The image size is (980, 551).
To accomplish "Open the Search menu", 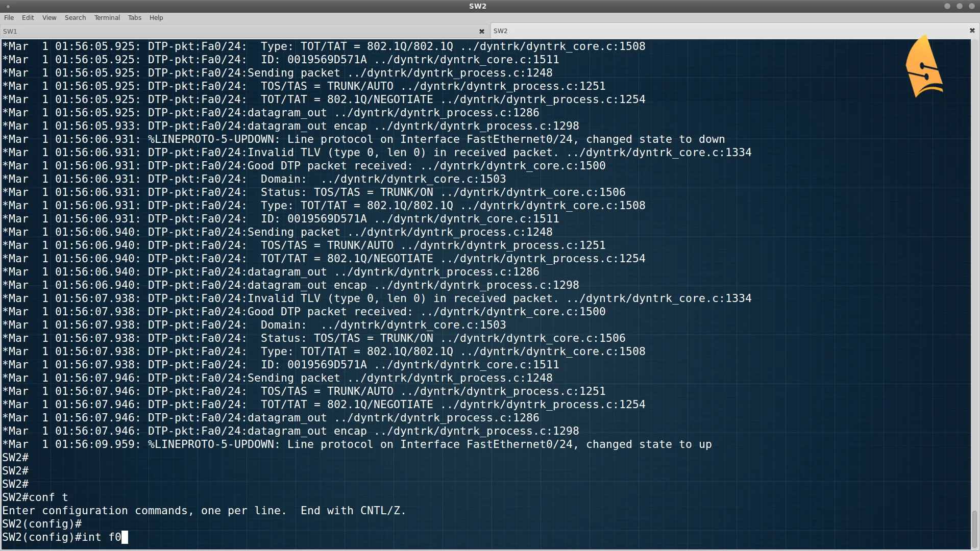I will (75, 17).
